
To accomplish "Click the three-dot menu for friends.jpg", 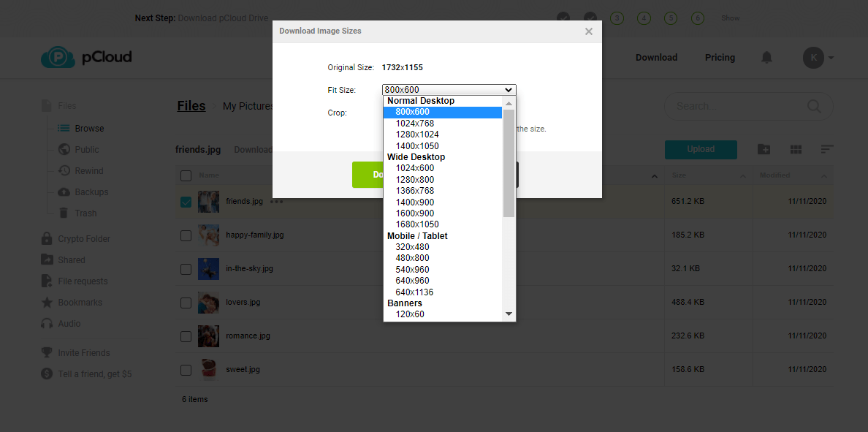I will point(277,202).
